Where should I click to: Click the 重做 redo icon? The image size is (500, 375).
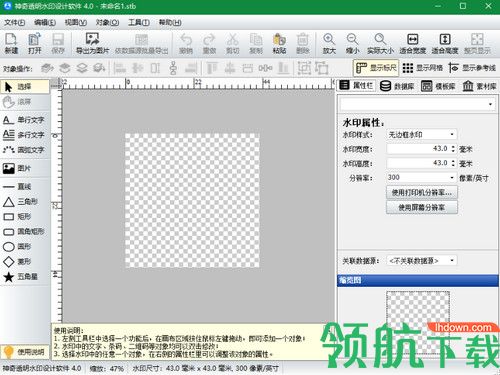coord(209,43)
